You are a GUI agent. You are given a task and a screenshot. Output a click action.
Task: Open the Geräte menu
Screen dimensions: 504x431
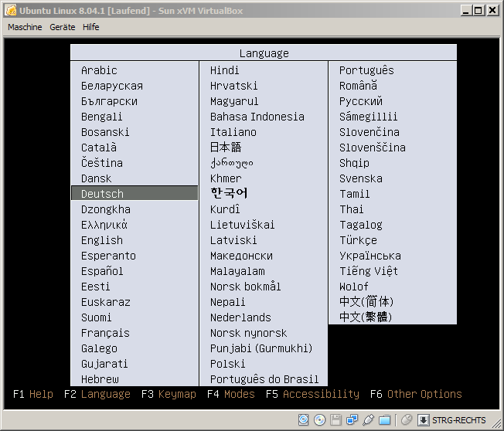coord(63,27)
